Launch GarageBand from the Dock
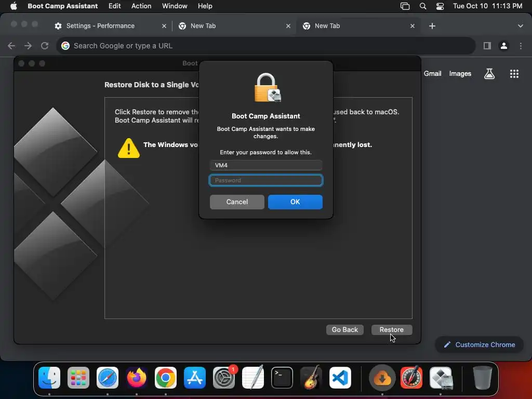 pos(311,378)
